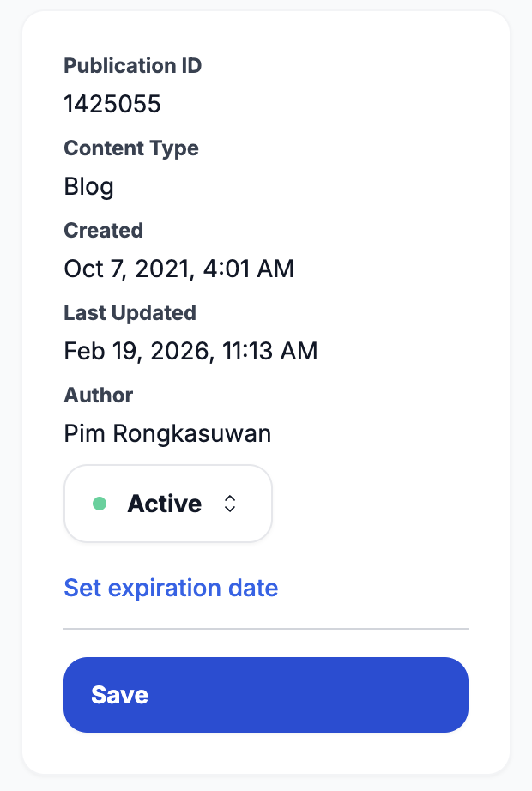Click the divider line above Save

pos(266,629)
